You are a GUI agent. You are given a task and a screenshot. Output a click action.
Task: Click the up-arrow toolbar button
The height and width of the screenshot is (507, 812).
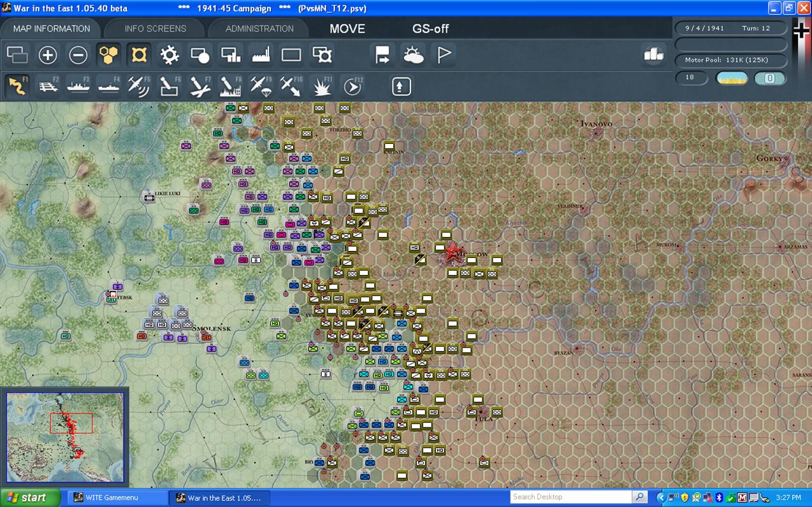401,86
